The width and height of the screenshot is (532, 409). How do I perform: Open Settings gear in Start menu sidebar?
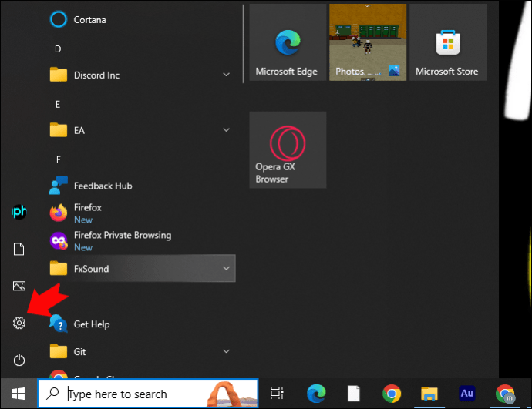(x=19, y=323)
